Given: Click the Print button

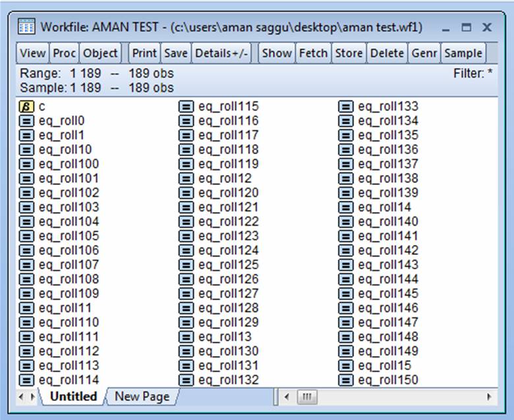Looking at the screenshot, I should click(x=144, y=53).
